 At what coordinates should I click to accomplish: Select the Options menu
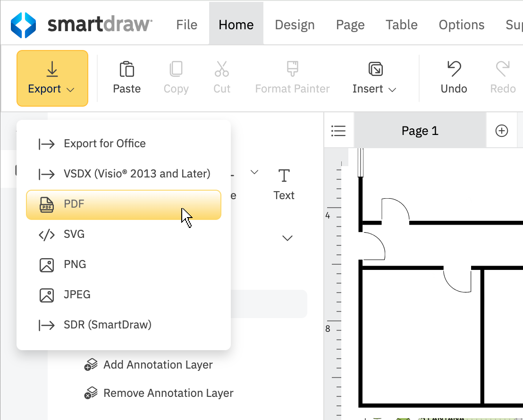pyautogui.click(x=461, y=25)
